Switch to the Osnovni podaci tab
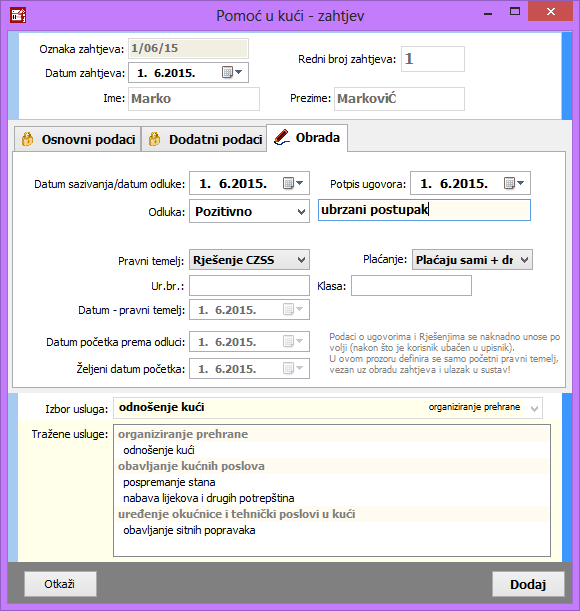The image size is (580, 611). click(x=78, y=139)
